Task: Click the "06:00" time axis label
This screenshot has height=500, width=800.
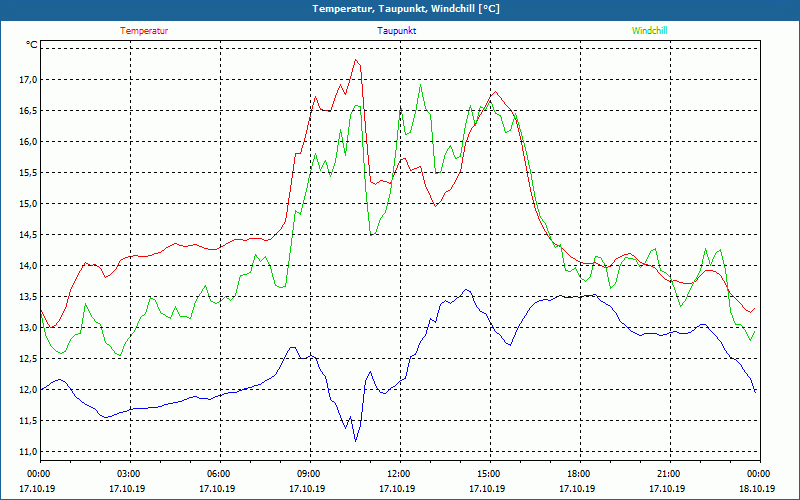Action: tap(218, 474)
